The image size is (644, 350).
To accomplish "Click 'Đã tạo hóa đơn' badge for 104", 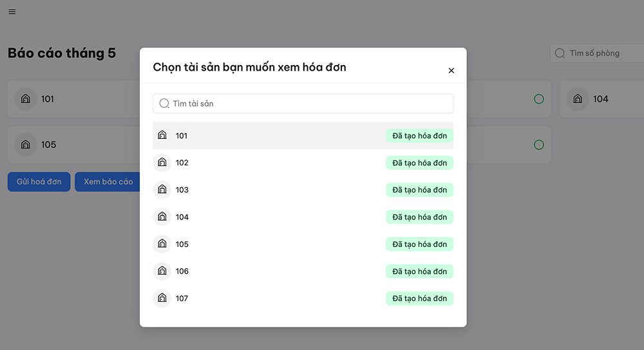I will click(x=419, y=217).
